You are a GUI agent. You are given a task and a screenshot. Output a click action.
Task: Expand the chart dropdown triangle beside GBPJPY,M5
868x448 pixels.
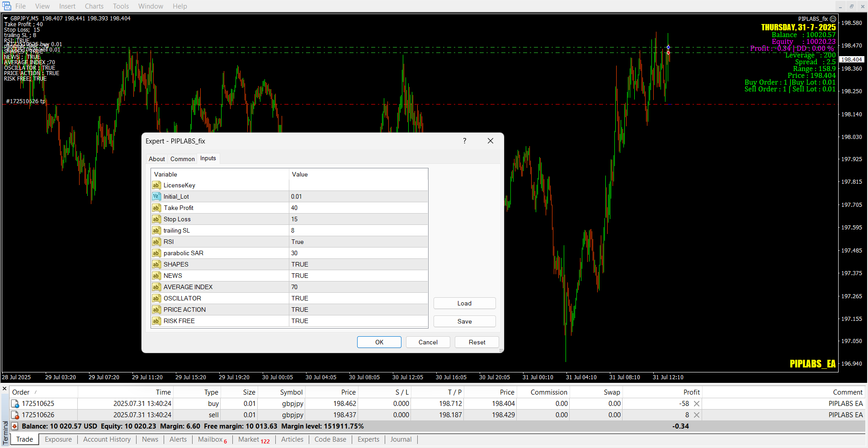pos(6,19)
